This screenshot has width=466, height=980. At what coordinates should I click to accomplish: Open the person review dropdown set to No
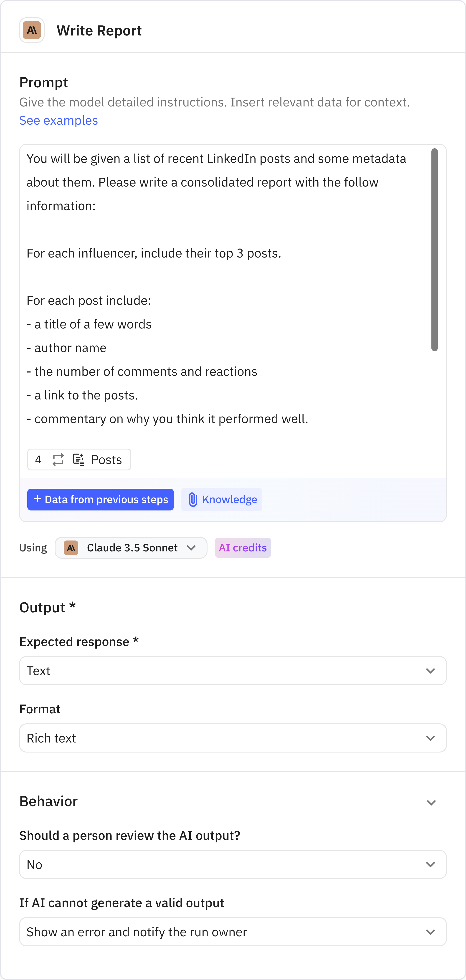(x=233, y=864)
